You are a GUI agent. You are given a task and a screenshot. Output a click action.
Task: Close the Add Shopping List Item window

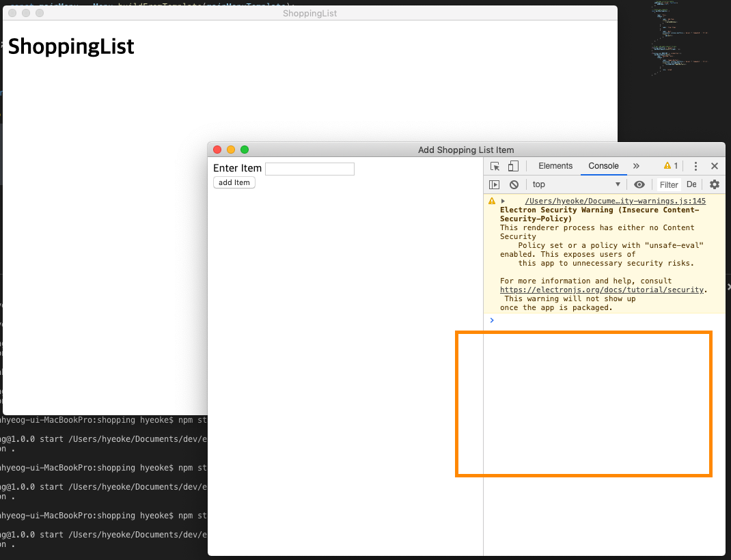pos(217,150)
